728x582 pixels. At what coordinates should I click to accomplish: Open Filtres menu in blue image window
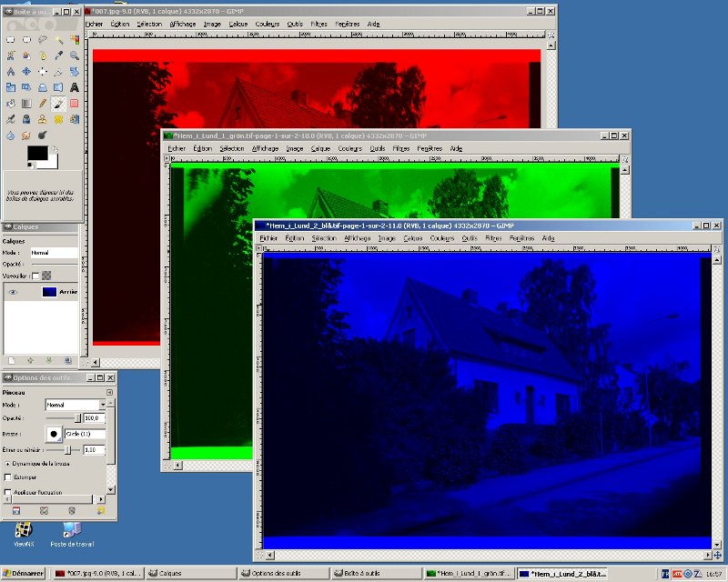click(x=493, y=237)
